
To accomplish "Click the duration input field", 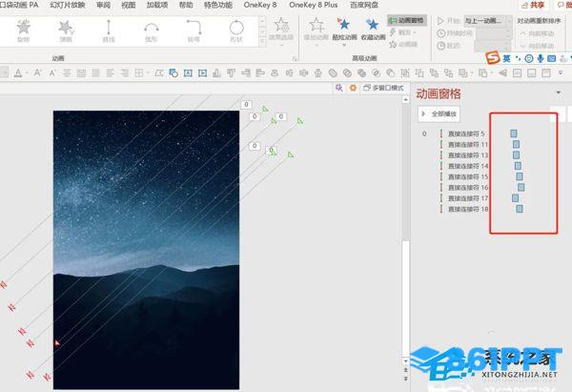I will coord(493,33).
